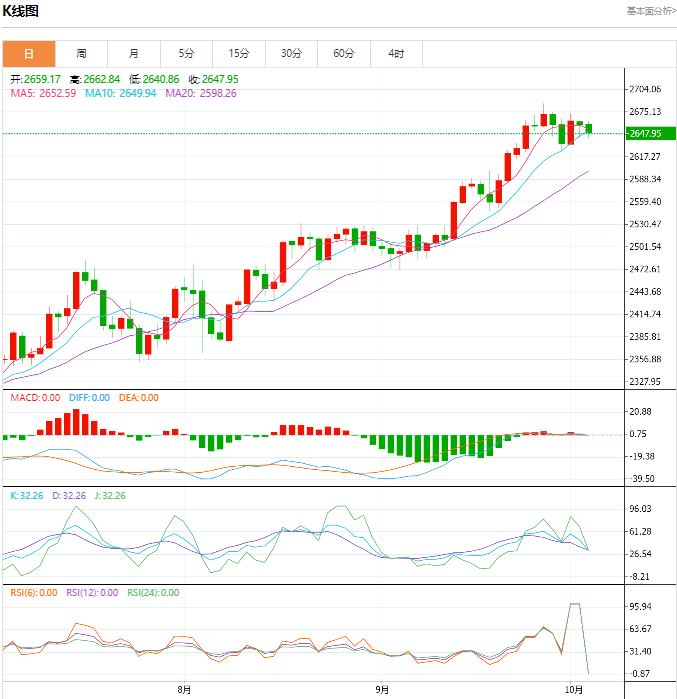Screen dimensions: 677x699
Task: Switch to the 月 monthly tab
Action: click(x=133, y=53)
